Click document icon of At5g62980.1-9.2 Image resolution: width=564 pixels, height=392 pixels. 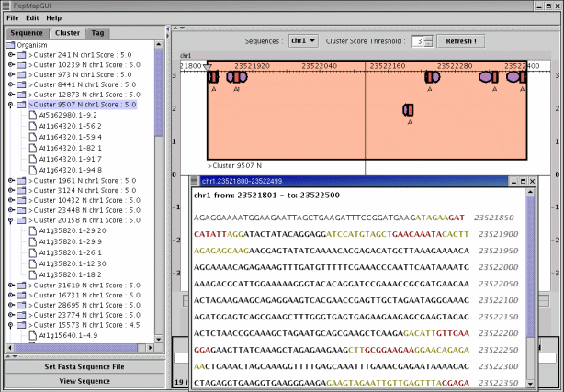[33, 115]
